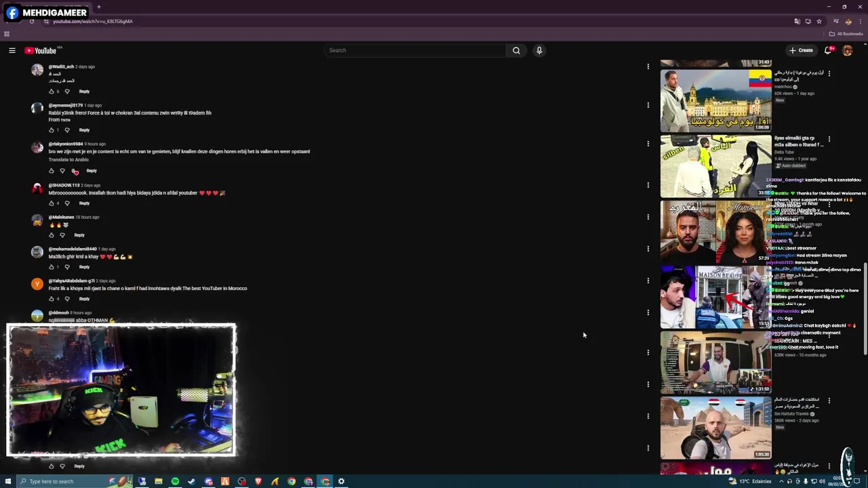This screenshot has width=868, height=488.
Task: Open the apps grid in bookmarks bar
Action: 7,34
